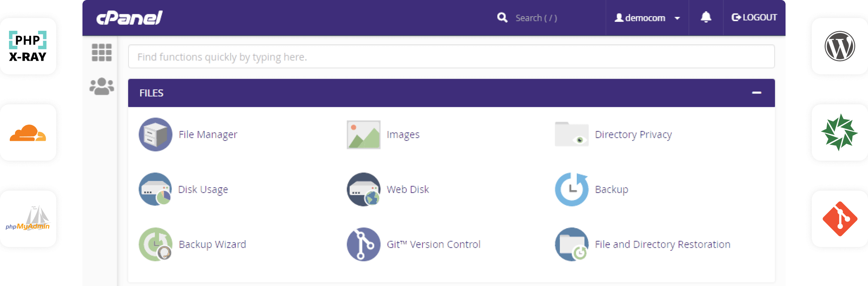Open the Images tool icon

(364, 135)
